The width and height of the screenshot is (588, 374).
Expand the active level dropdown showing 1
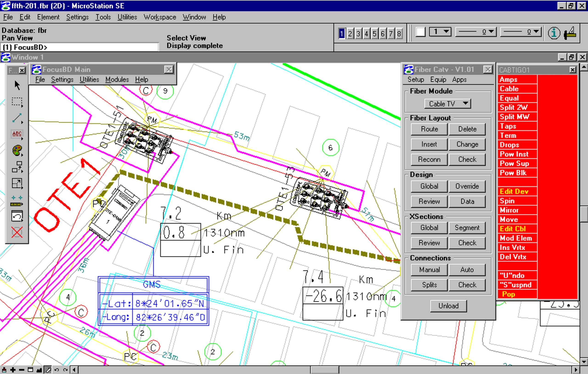(440, 32)
